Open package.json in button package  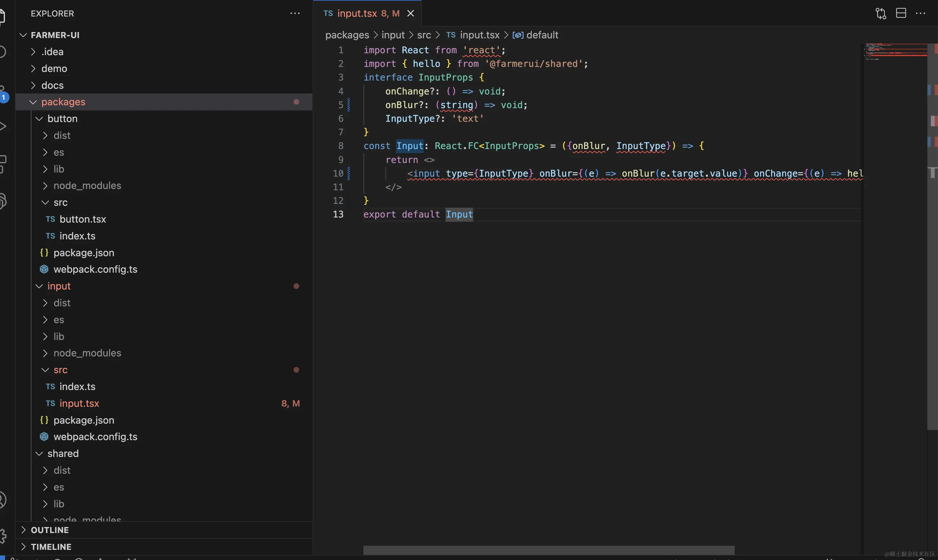click(x=164, y=253)
